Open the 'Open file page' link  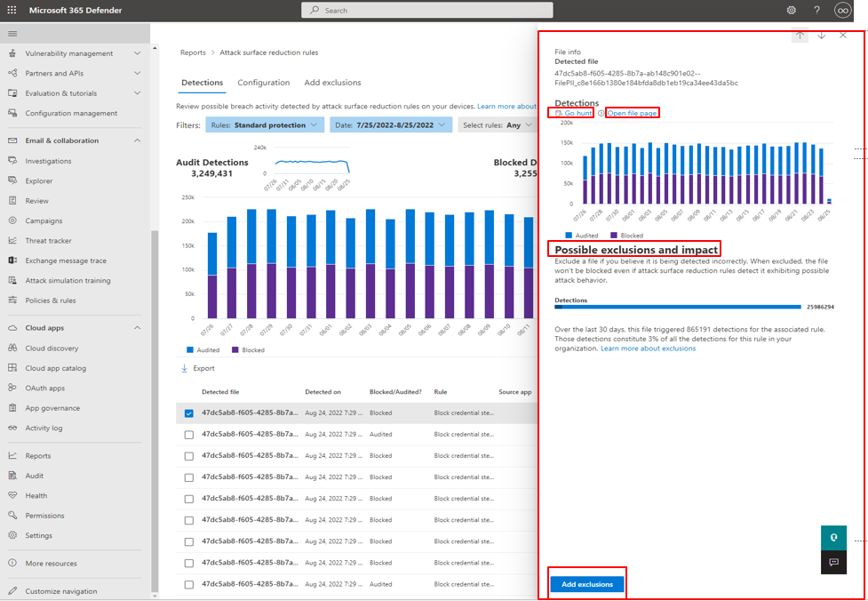[632, 114]
